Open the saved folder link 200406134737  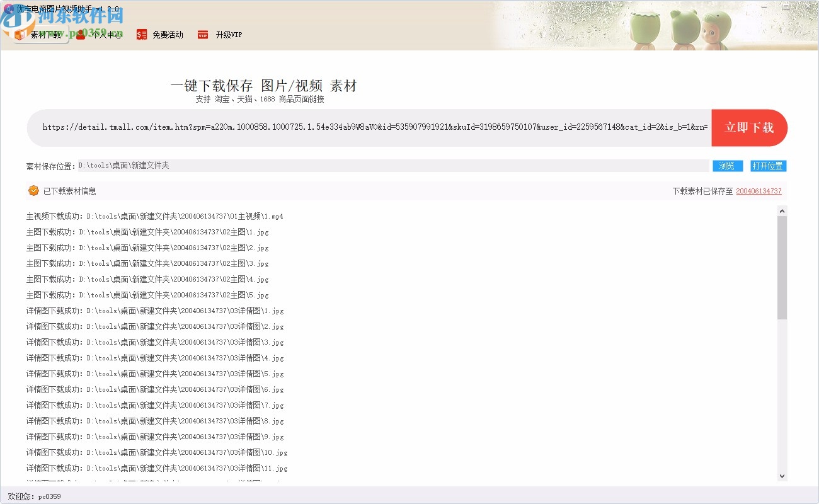tap(759, 191)
